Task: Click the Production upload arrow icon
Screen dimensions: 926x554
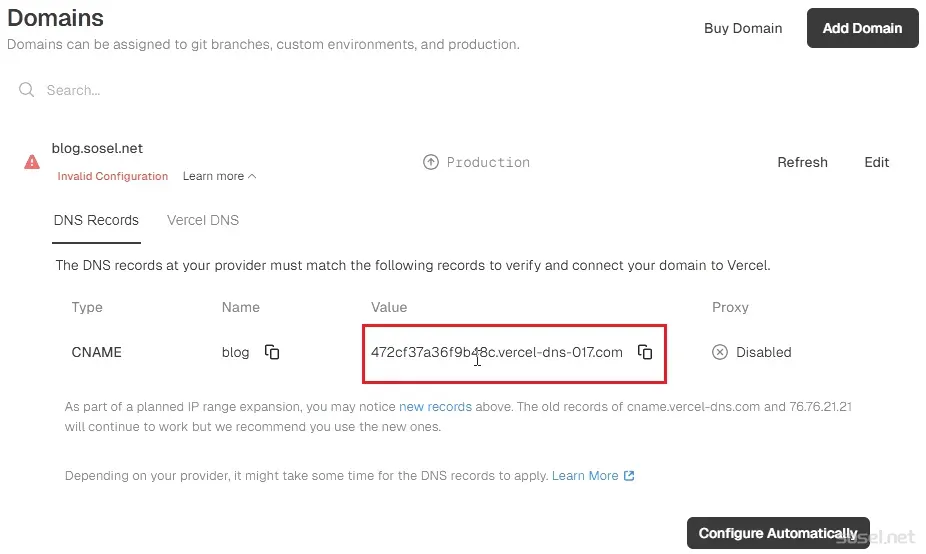Action: click(431, 162)
